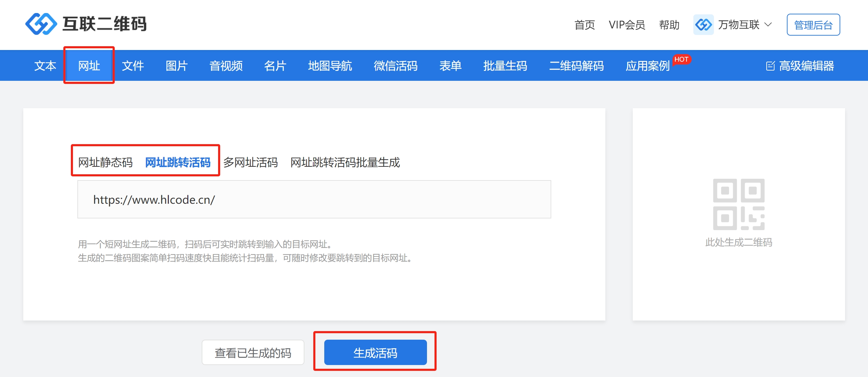
Task: Select the 微信活码 tab
Action: [x=396, y=66]
